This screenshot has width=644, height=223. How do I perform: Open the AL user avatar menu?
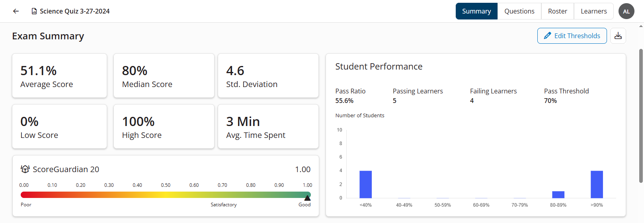point(626,11)
